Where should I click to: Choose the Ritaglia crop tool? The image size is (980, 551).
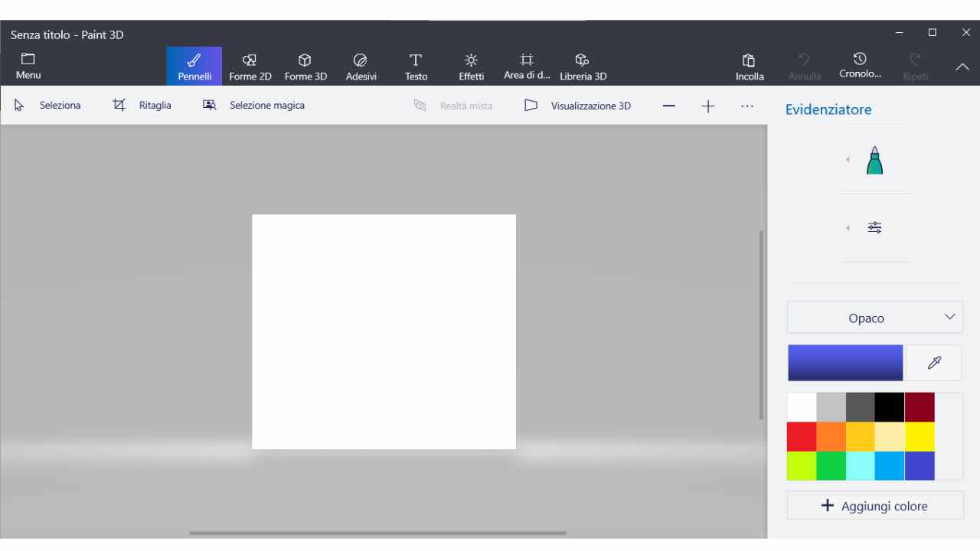pyautogui.click(x=142, y=106)
